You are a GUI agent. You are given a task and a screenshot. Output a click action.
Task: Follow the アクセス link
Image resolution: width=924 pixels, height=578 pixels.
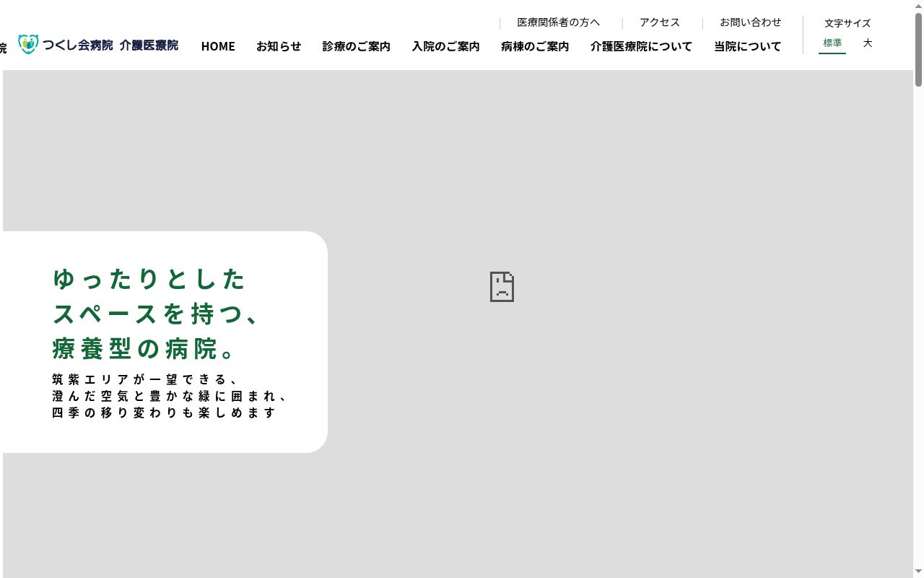660,22
